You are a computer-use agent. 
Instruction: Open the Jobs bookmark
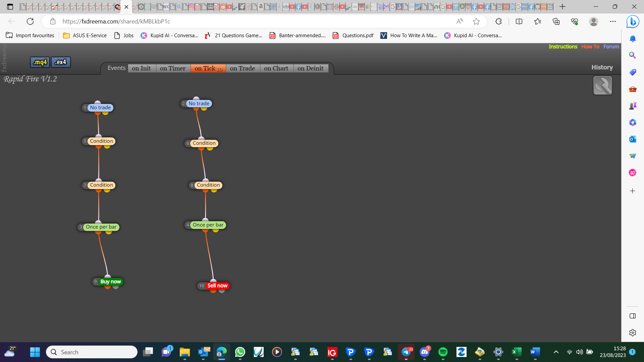(x=124, y=36)
